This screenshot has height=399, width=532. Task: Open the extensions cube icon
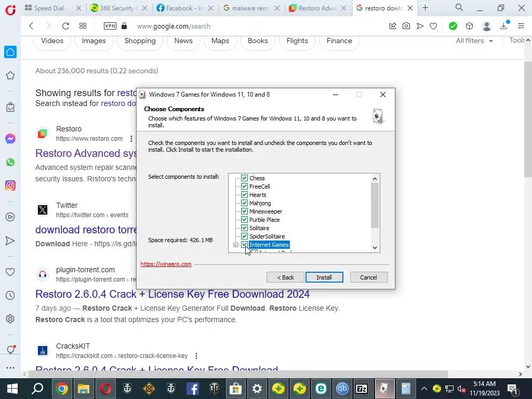[469, 26]
